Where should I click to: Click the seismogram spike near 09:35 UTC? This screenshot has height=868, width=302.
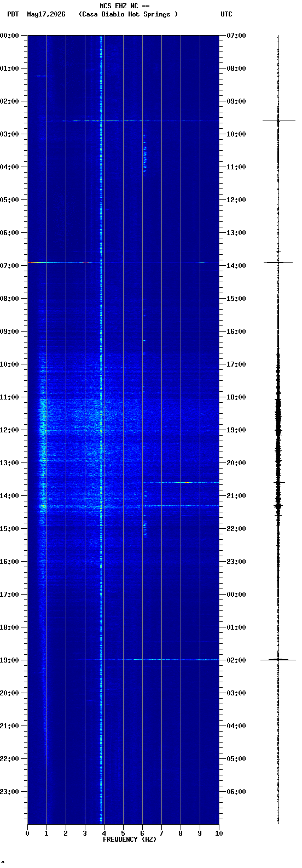click(278, 121)
